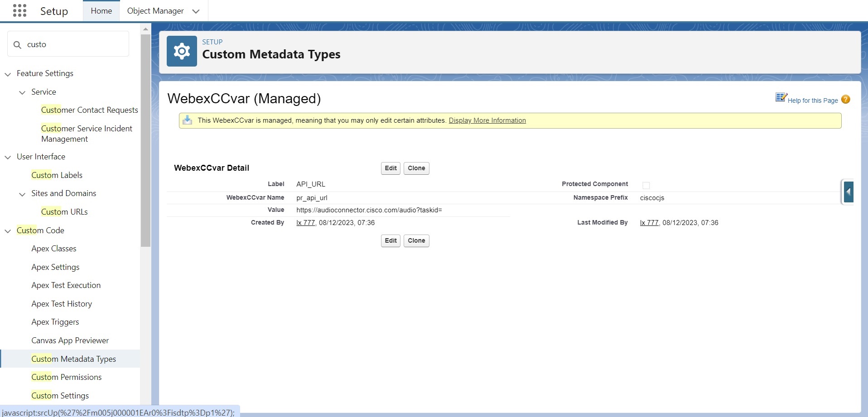This screenshot has width=868, height=417.
Task: Click the top Edit button
Action: pyautogui.click(x=391, y=168)
